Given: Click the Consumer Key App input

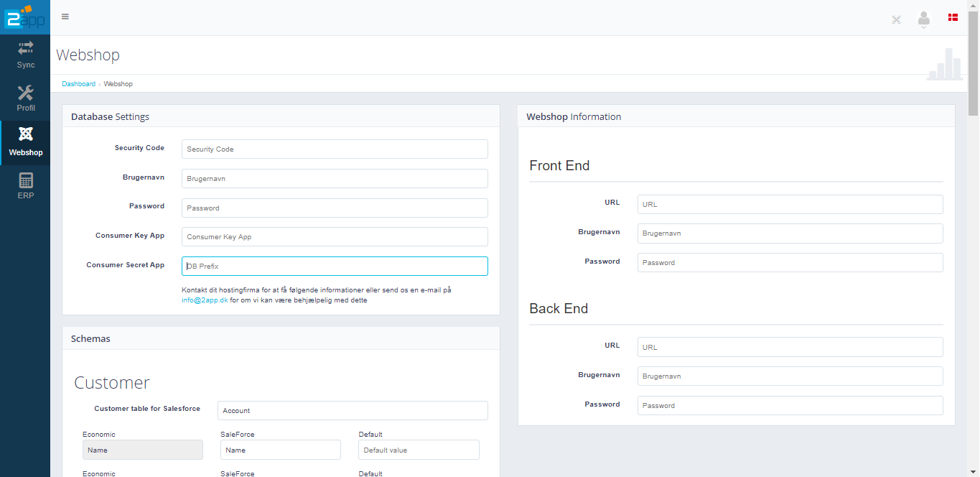Looking at the screenshot, I should click(x=335, y=237).
